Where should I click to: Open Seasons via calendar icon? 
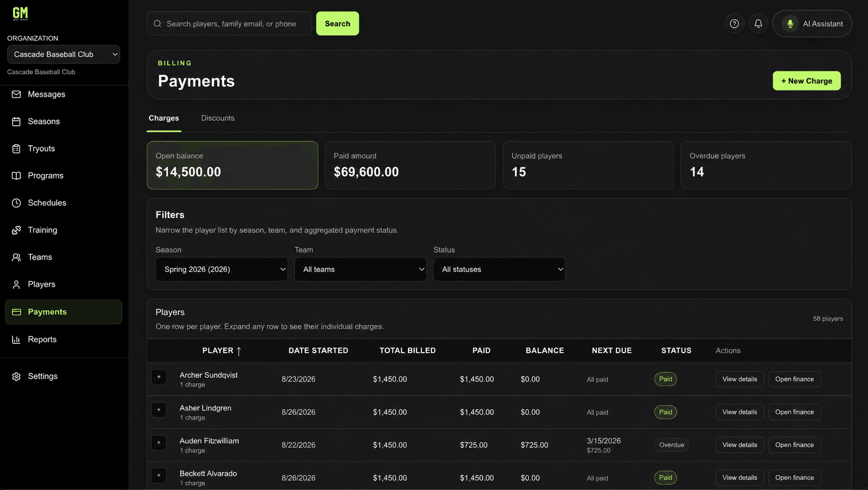[17, 121]
